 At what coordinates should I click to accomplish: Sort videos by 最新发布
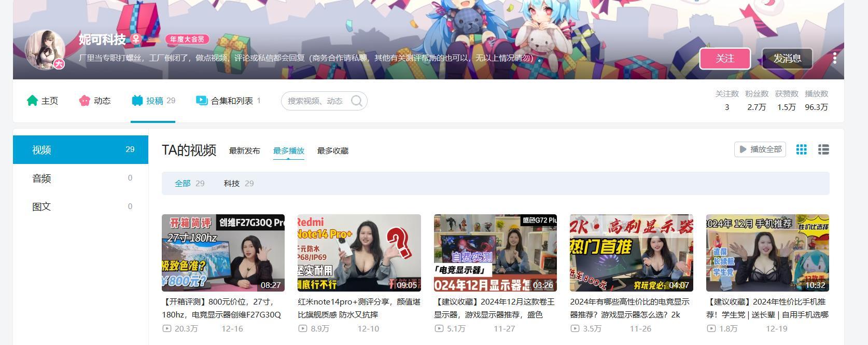[x=245, y=150]
